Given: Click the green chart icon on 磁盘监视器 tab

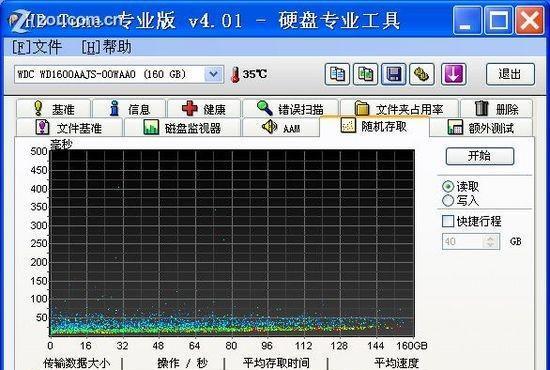Looking at the screenshot, I should [151, 127].
